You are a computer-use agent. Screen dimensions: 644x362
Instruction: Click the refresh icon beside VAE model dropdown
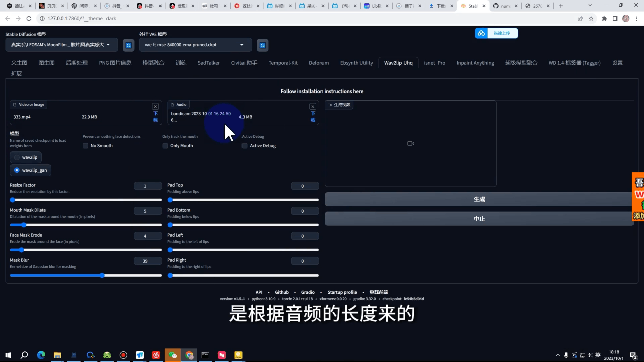(262, 45)
